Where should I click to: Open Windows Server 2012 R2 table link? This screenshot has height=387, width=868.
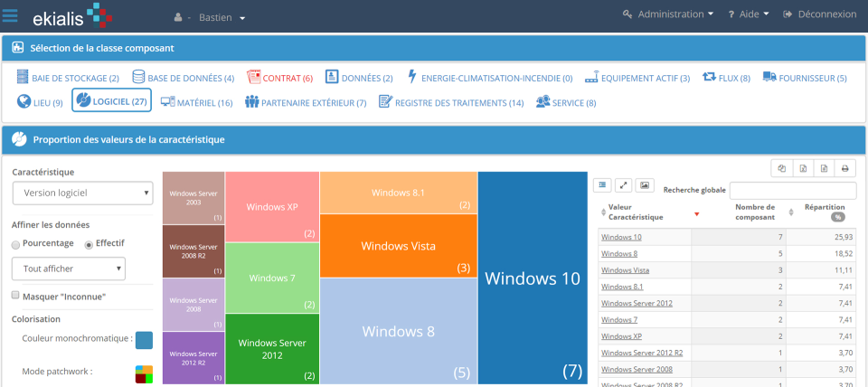coord(642,353)
